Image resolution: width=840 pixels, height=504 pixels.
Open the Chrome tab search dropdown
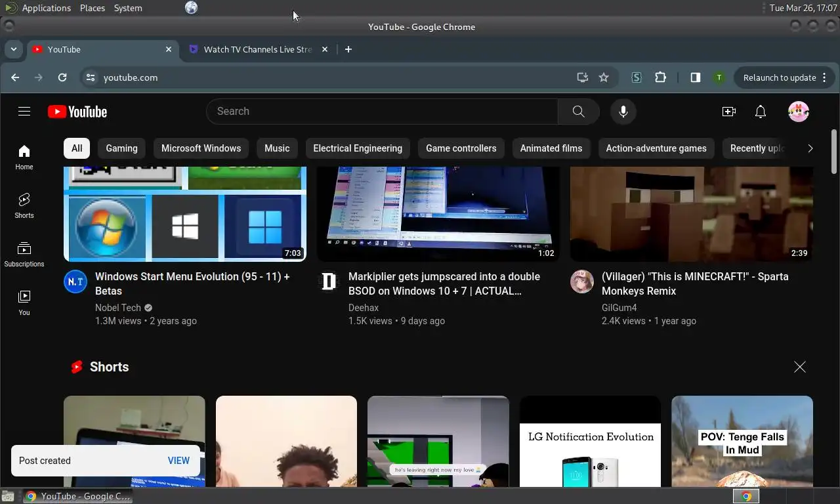(13, 49)
